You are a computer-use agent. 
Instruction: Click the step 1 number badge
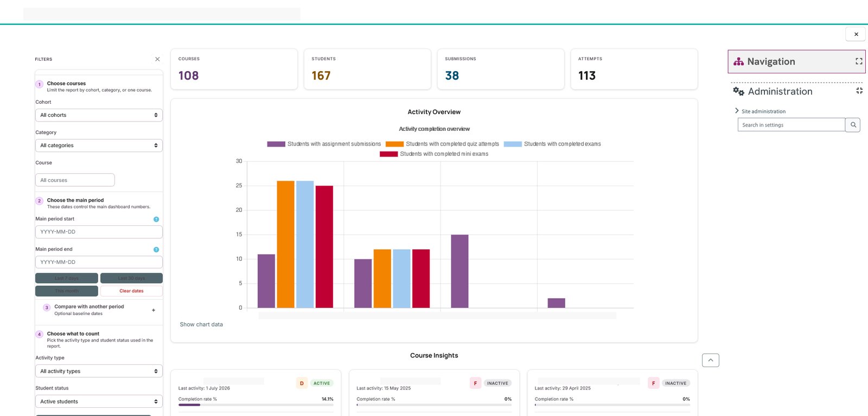(x=40, y=84)
